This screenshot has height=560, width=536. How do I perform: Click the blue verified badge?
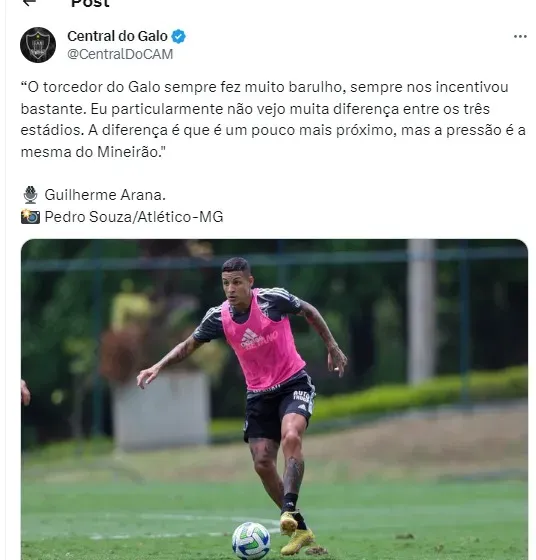point(178,36)
